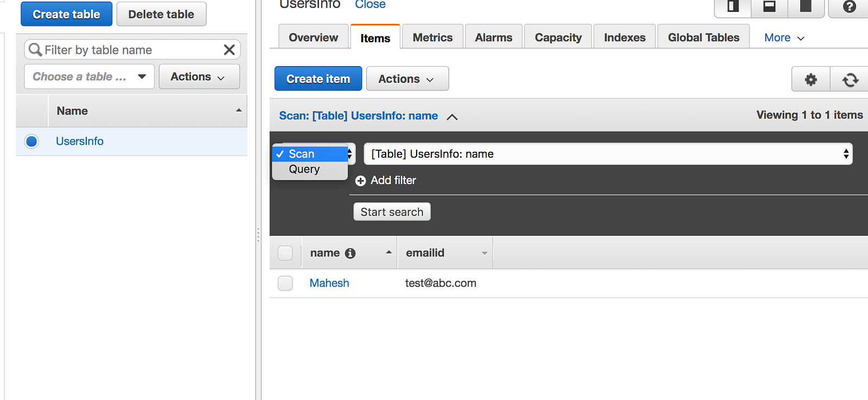Image resolution: width=868 pixels, height=400 pixels.
Task: Open the Mahesh item link
Action: pyautogui.click(x=329, y=283)
